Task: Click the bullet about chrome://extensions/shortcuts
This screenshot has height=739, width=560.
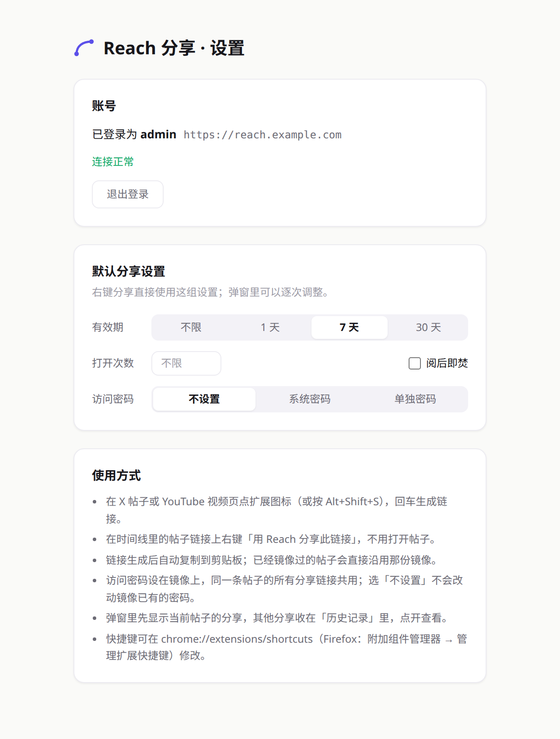Action: (x=287, y=647)
